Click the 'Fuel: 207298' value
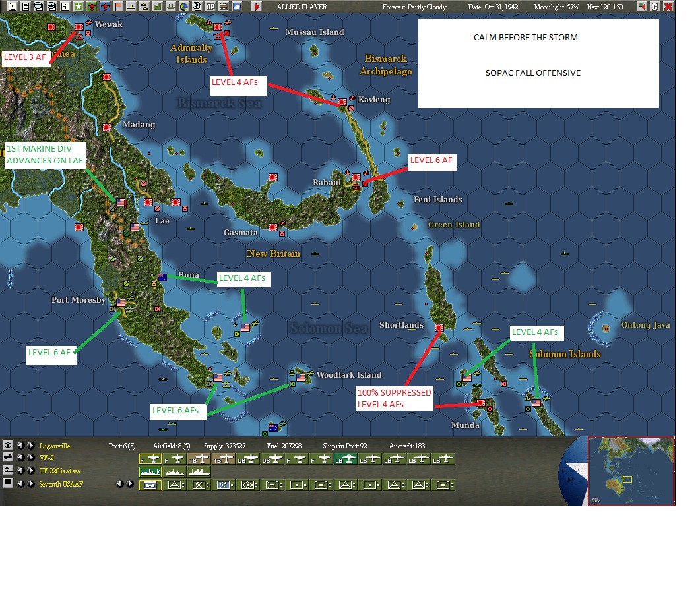This screenshot has width=700, height=592. (284, 446)
